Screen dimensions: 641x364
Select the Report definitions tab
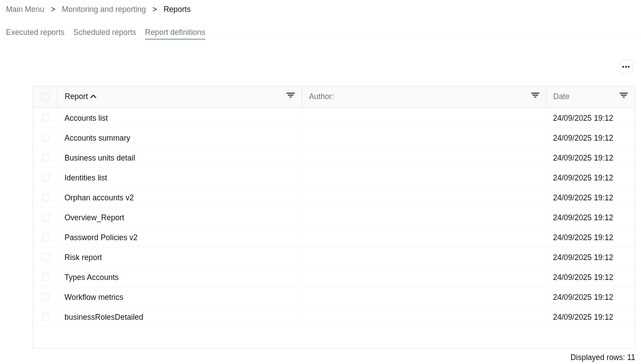coord(175,32)
